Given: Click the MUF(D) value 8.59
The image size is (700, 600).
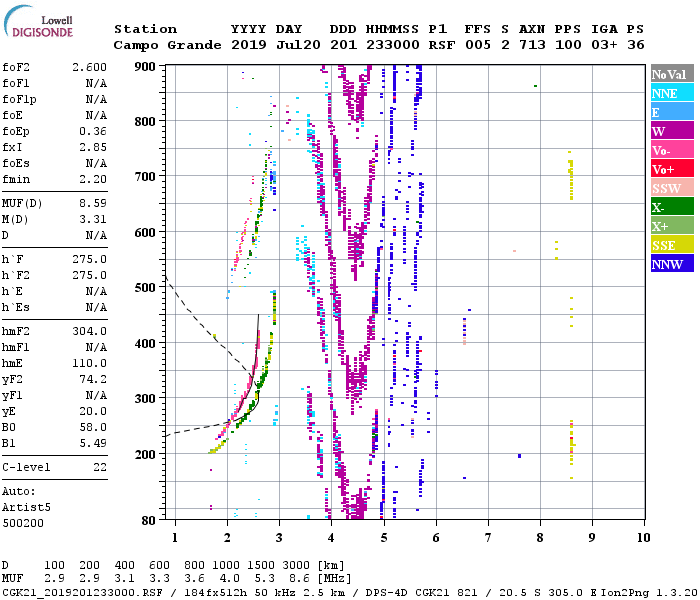Looking at the screenshot, I should pyautogui.click(x=93, y=204).
